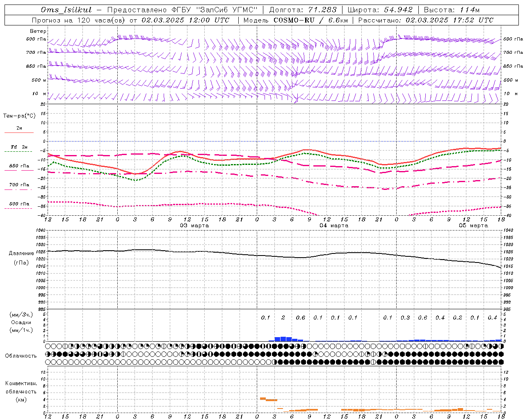This screenshot has width=525, height=420.
Task: Click the (мм/1ч.) unit label
Action: 21,330
